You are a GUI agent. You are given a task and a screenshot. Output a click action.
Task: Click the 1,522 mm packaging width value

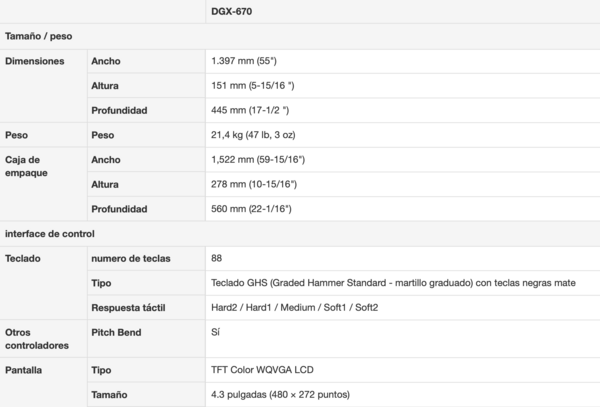click(x=258, y=160)
